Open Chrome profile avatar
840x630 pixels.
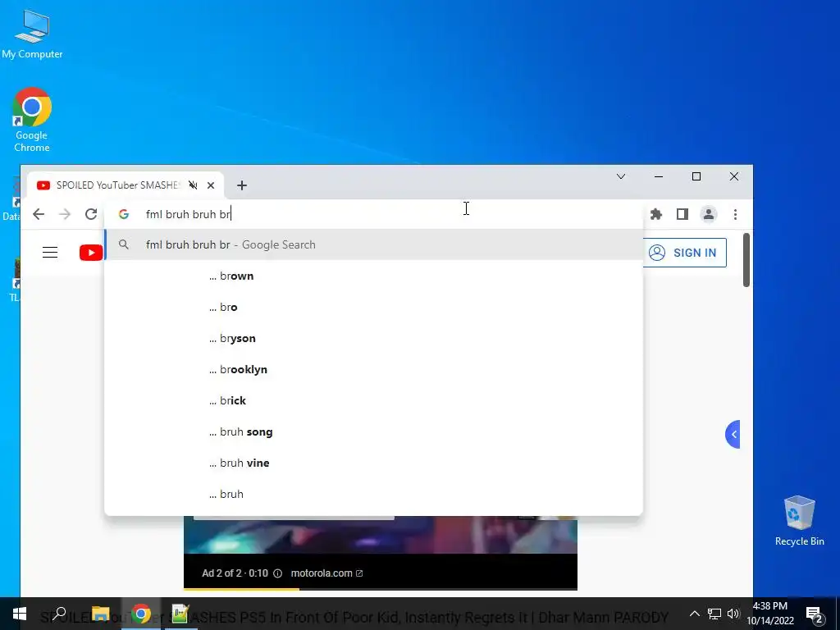click(x=709, y=214)
